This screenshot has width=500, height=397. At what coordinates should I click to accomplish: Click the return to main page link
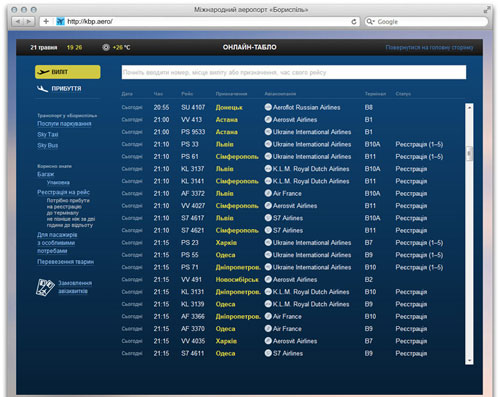429,47
